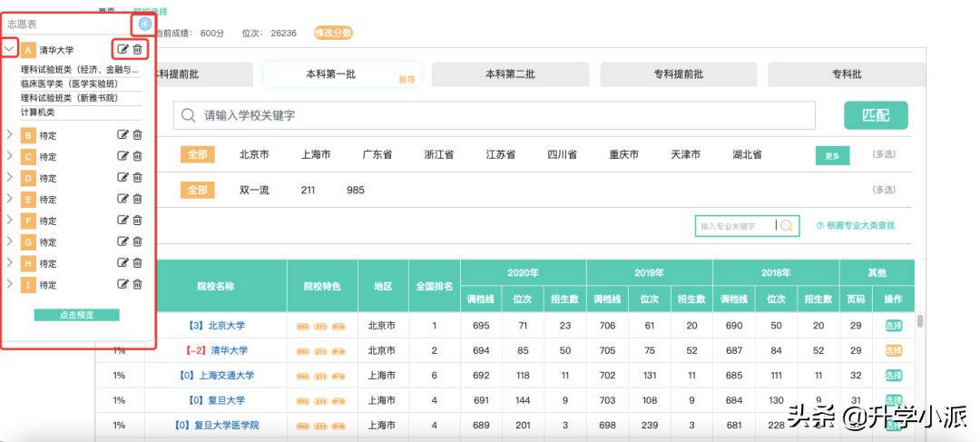980x442 pixels.
Task: Filter schools by 江苏省
Action: click(x=501, y=154)
